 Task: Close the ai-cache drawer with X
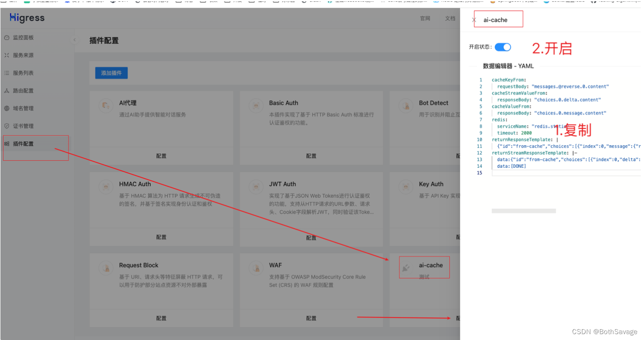[474, 20]
